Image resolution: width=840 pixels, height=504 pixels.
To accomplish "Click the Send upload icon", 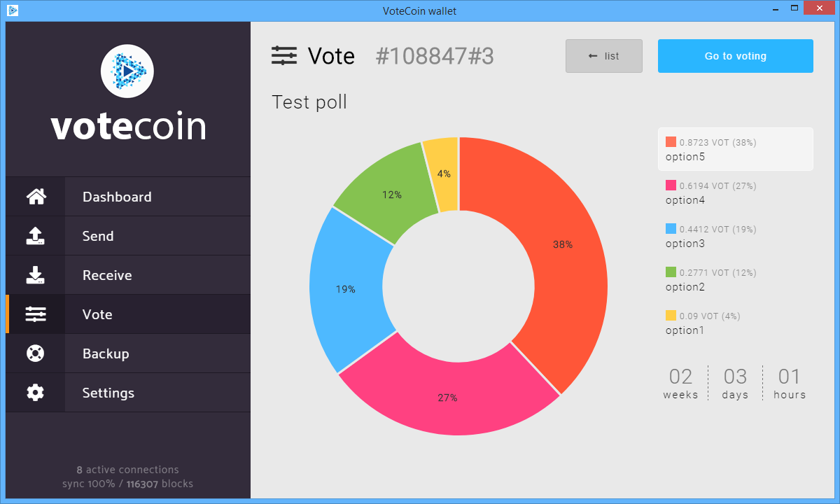I will click(36, 236).
